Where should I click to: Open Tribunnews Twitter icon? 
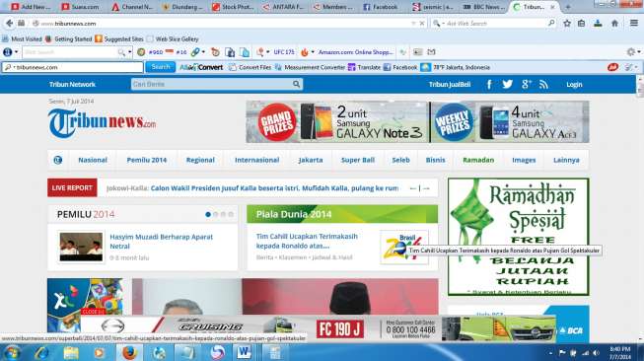507,84
